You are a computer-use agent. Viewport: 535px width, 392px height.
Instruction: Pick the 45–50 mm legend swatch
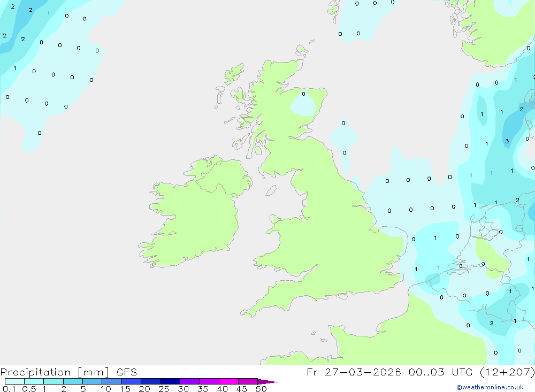(248, 381)
